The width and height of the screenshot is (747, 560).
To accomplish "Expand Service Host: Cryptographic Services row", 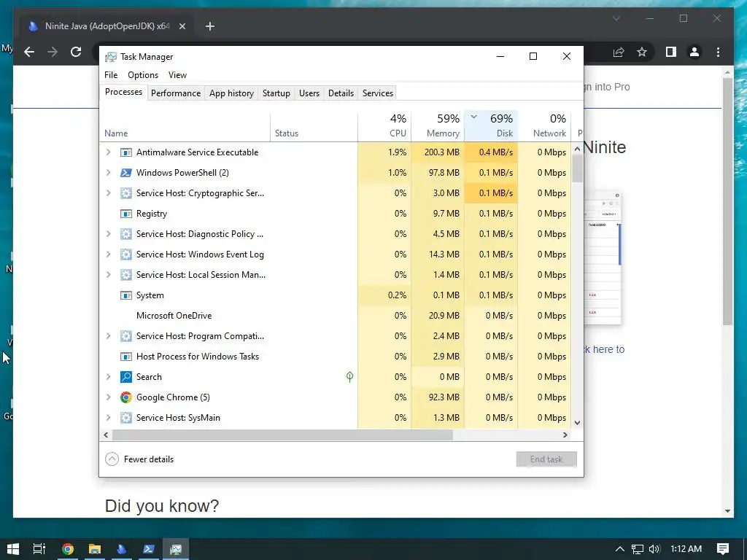I will pos(108,193).
